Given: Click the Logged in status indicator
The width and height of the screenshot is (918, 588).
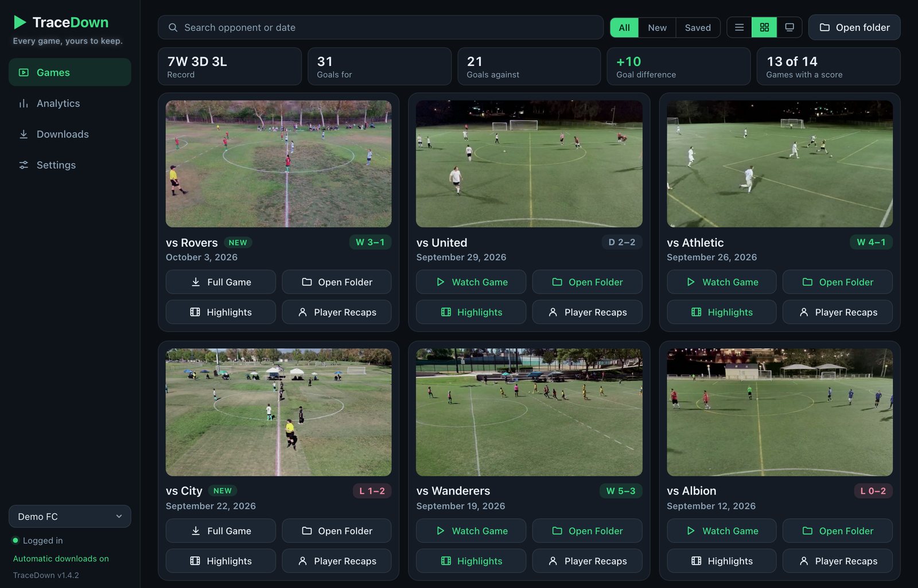Looking at the screenshot, I should (38, 540).
